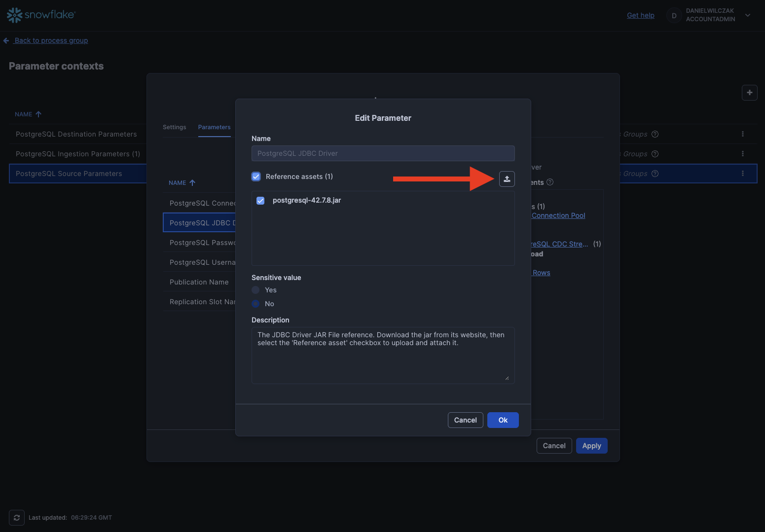Image resolution: width=765 pixels, height=532 pixels.
Task: Open the three-dot menu for PostgreSQL Destination Parameters
Action: click(742, 134)
